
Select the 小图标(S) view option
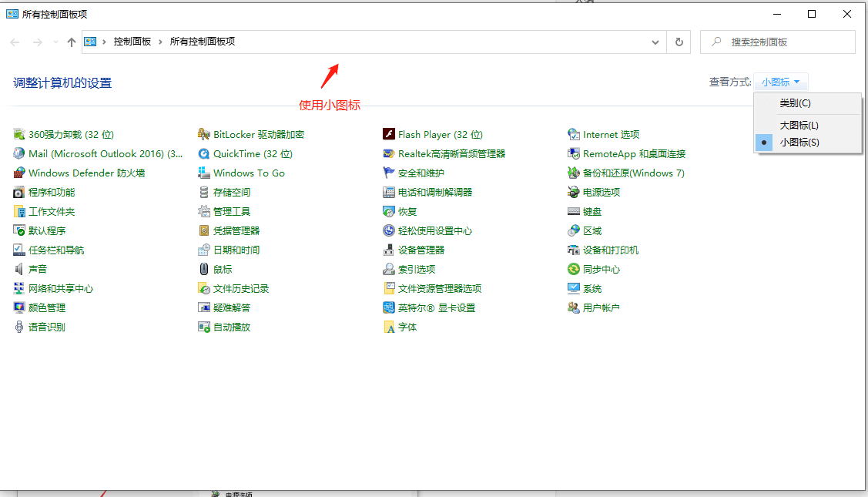tap(808, 143)
